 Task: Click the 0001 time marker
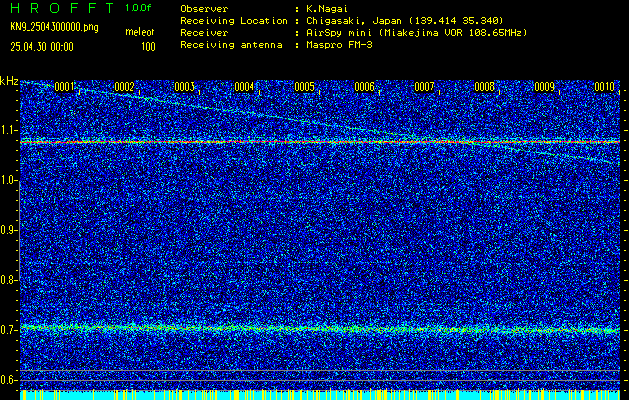64,87
